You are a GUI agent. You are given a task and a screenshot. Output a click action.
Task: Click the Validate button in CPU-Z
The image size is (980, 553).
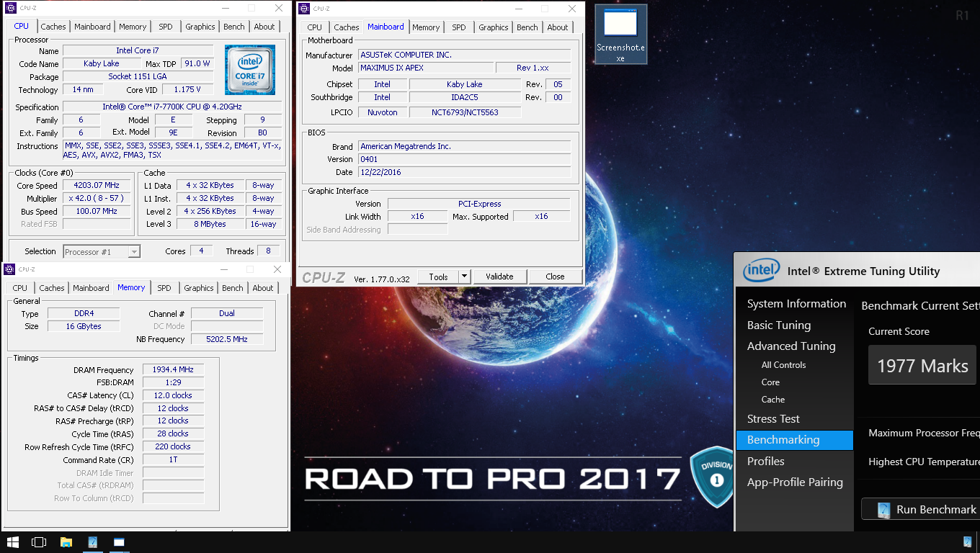(499, 276)
